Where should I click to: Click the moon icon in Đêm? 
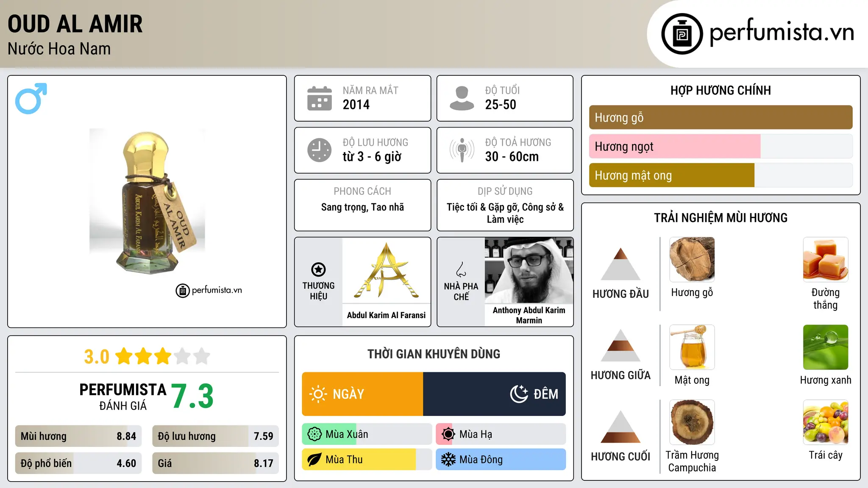tap(519, 394)
